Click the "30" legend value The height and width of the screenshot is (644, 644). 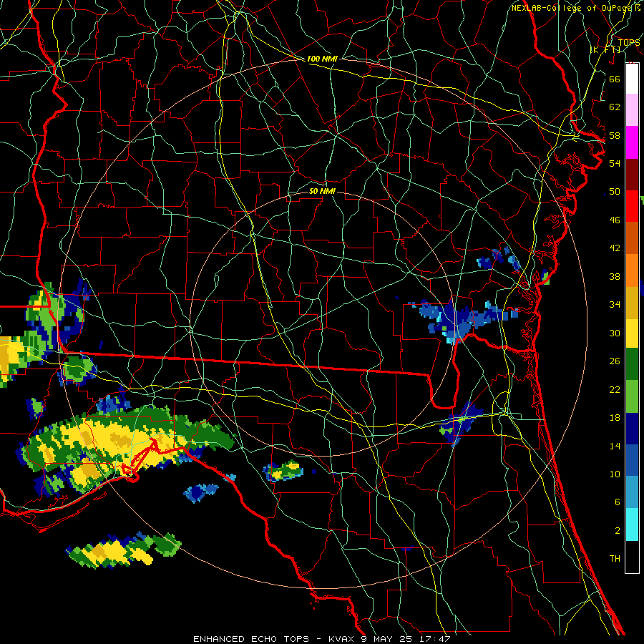pyautogui.click(x=615, y=333)
